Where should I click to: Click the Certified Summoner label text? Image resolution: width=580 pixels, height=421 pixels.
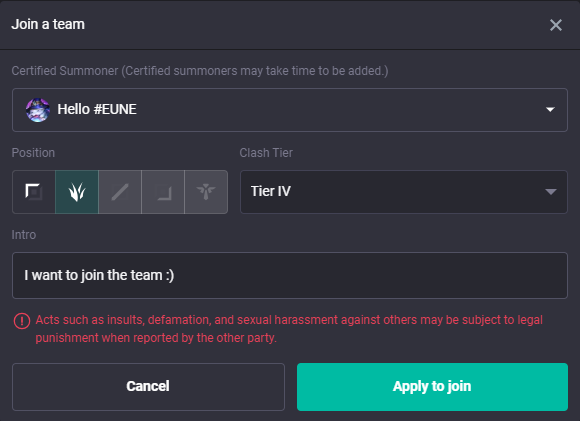[200, 71]
